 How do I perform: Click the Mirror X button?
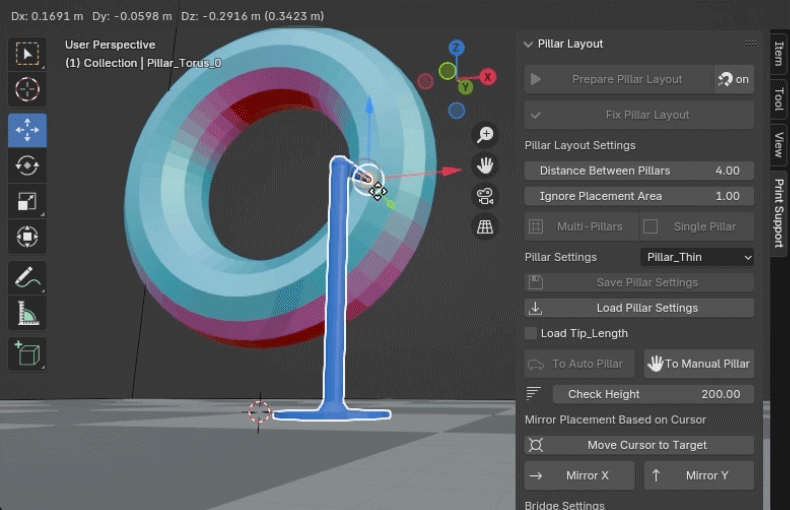pyautogui.click(x=579, y=475)
